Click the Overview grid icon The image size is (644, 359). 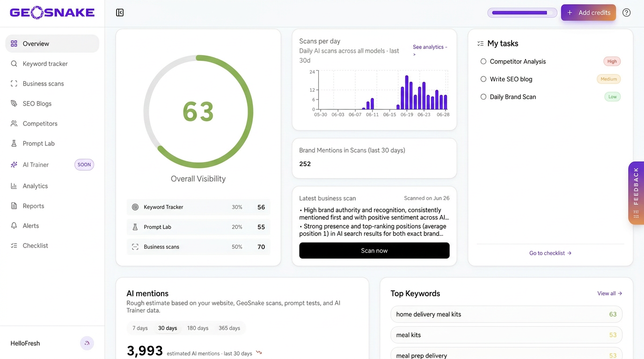(14, 43)
